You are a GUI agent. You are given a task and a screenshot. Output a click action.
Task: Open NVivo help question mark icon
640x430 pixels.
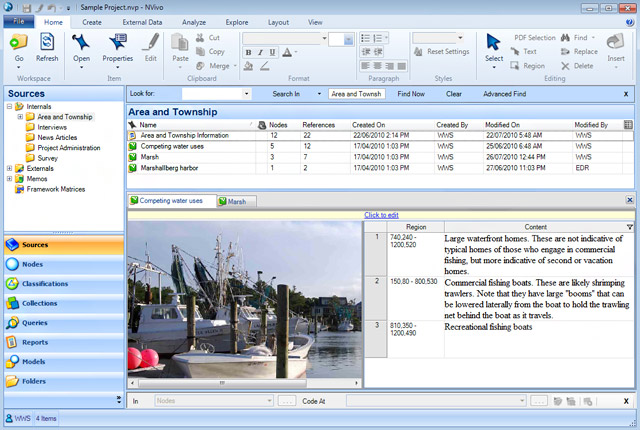(630, 22)
